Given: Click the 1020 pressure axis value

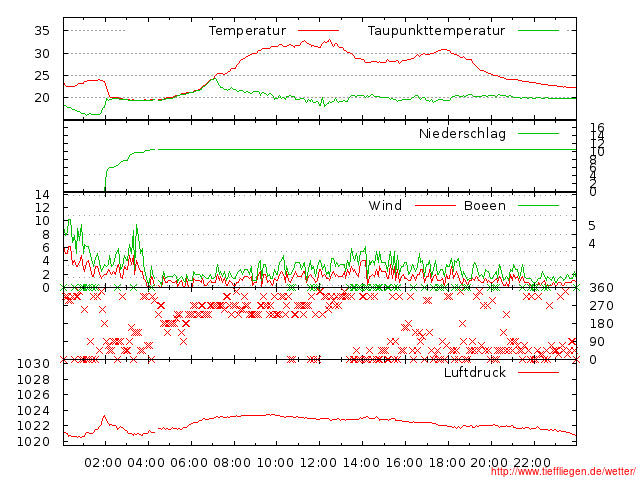Looking at the screenshot, I should tap(33, 441).
